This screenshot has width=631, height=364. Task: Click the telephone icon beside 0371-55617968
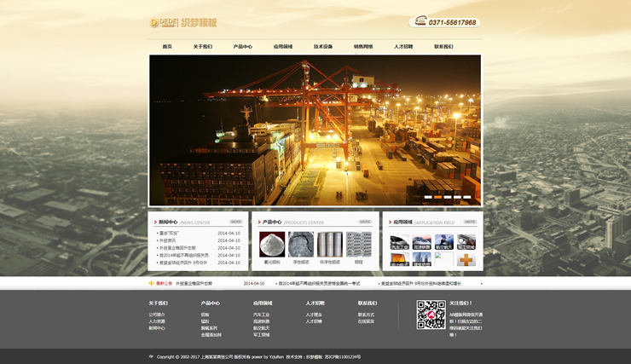pyautogui.click(x=420, y=22)
